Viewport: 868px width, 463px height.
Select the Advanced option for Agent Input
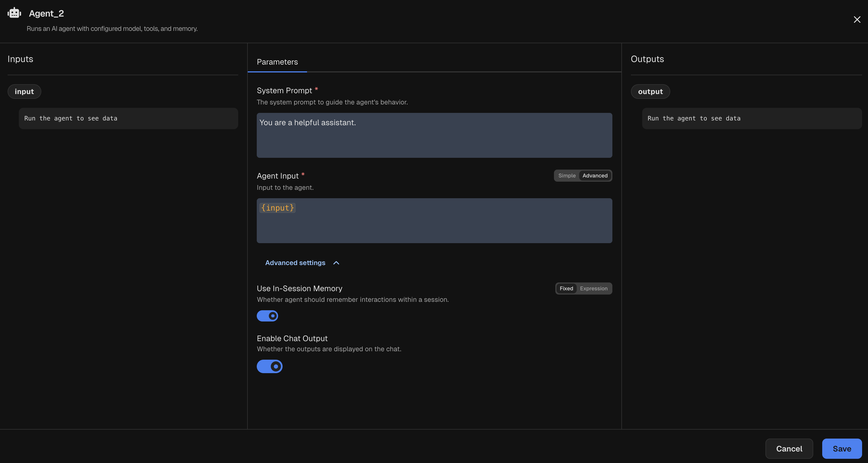595,175
